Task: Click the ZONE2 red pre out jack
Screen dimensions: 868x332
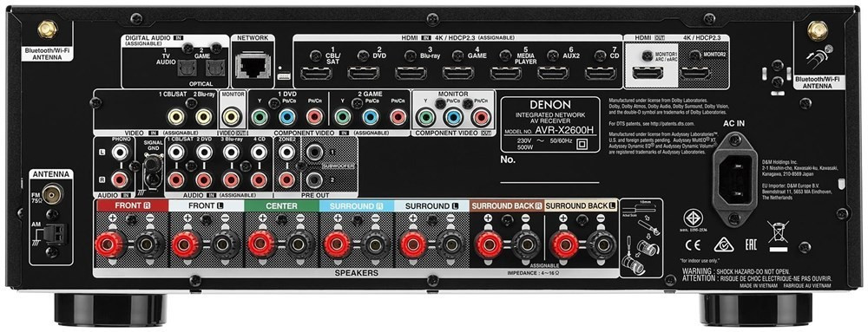Action: pos(286,179)
